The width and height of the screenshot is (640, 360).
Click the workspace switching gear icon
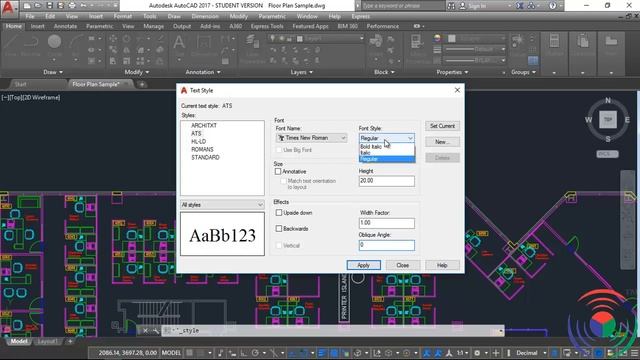pyautogui.click(x=477, y=353)
